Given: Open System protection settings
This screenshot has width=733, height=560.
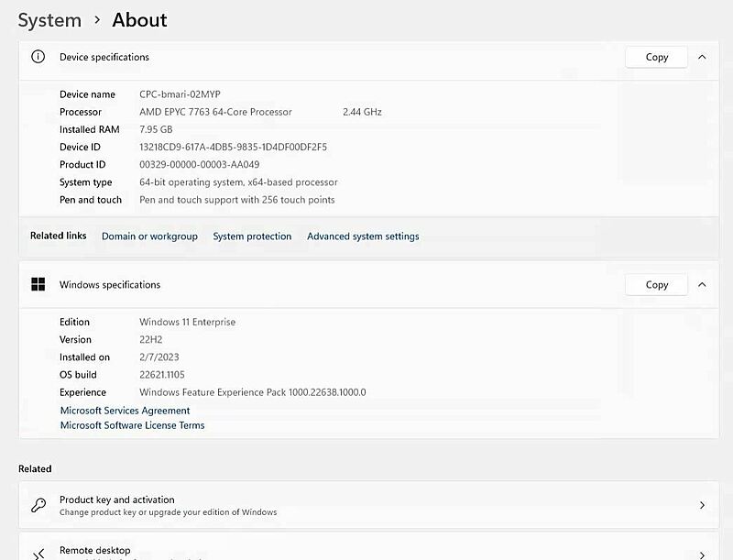Looking at the screenshot, I should (x=252, y=236).
